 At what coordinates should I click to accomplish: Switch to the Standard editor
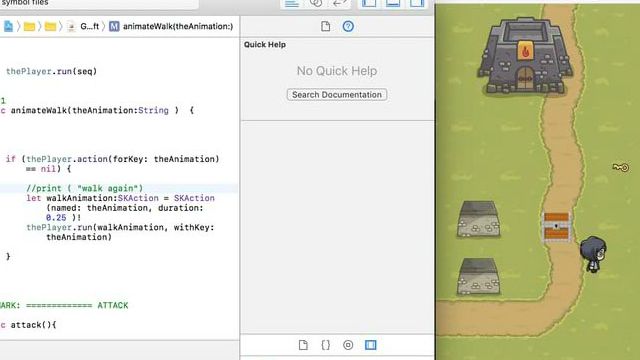292,3
